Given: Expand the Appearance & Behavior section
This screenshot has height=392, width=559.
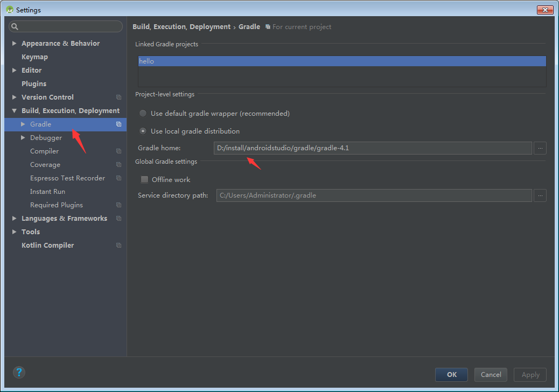Looking at the screenshot, I should [x=13, y=43].
